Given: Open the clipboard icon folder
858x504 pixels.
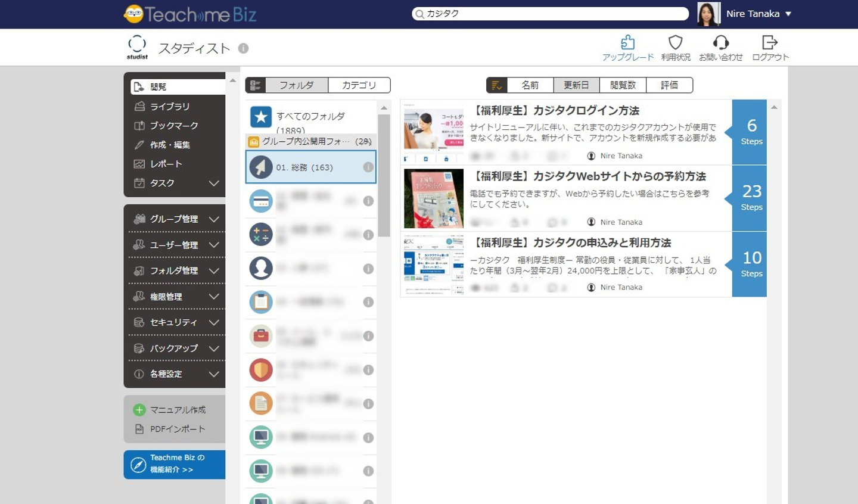Looking at the screenshot, I should click(261, 302).
